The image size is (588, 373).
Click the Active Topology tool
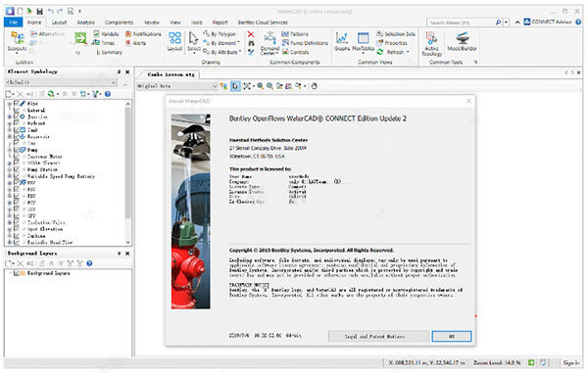tap(431, 43)
